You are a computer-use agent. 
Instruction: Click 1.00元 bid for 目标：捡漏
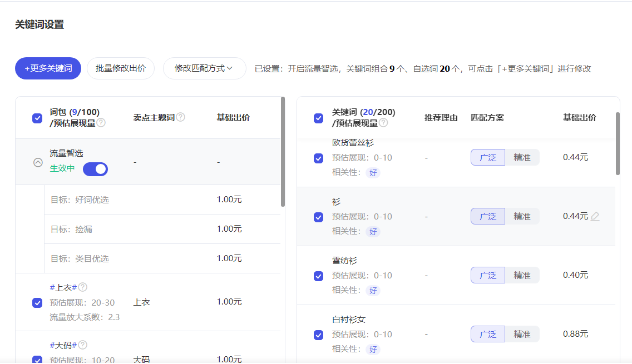(229, 229)
